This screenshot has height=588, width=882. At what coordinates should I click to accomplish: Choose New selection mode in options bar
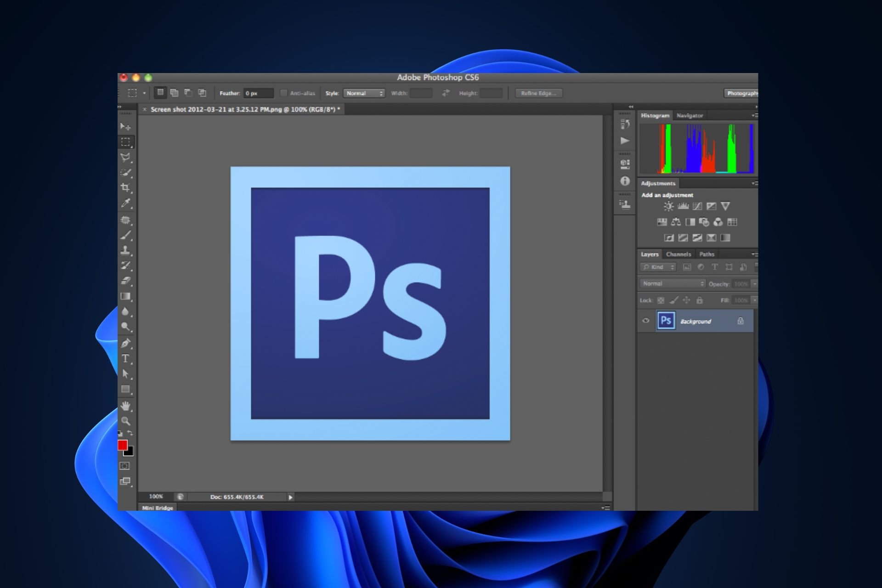pos(160,93)
